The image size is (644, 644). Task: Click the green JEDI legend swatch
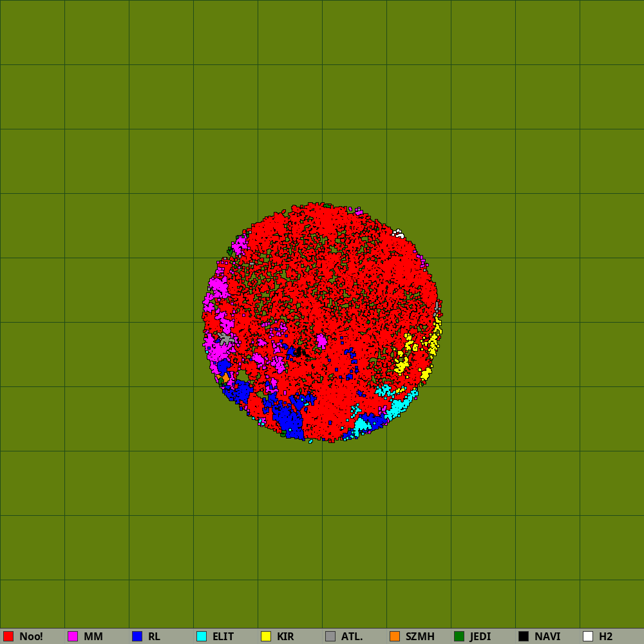coord(459,636)
